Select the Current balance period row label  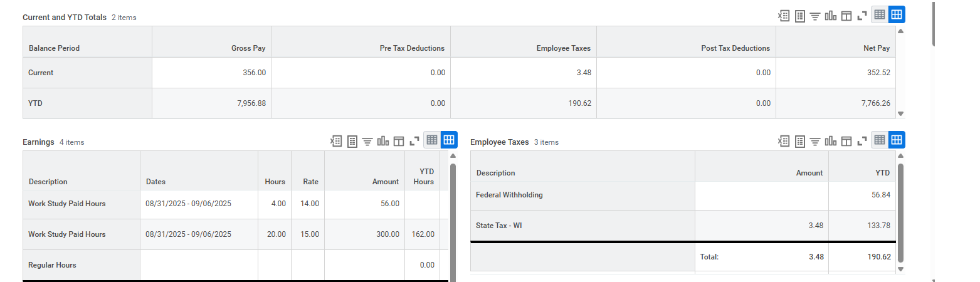[41, 73]
